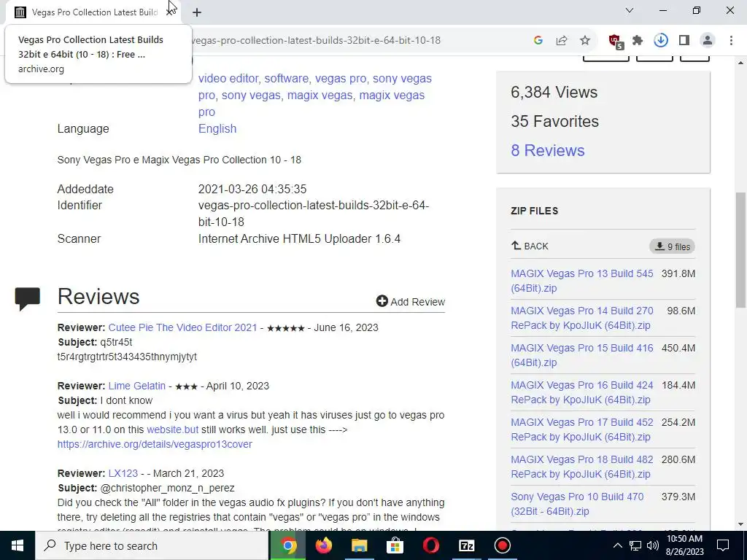The height and width of the screenshot is (560, 747).
Task: Open Microsoft Store from the taskbar
Action: point(395,545)
